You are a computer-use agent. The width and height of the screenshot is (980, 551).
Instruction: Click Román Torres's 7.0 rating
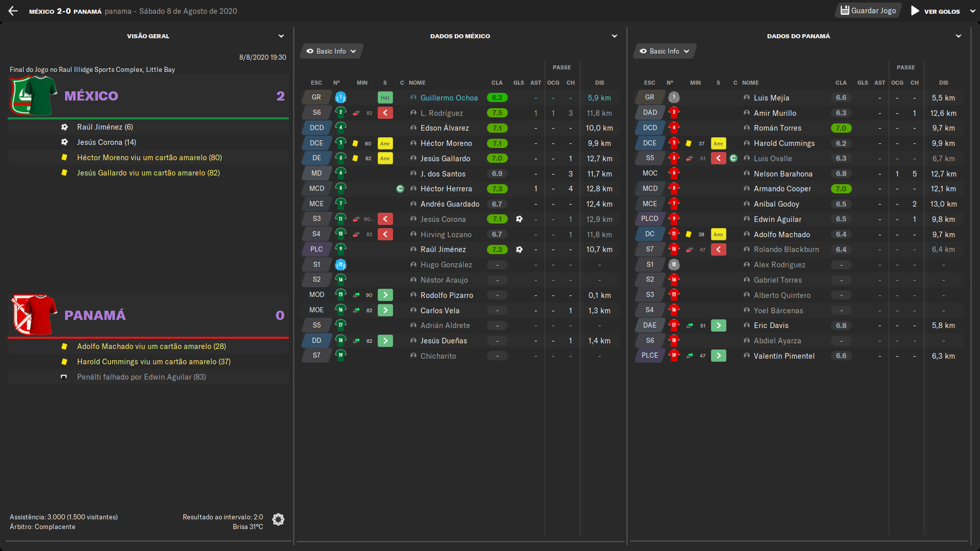tap(841, 128)
